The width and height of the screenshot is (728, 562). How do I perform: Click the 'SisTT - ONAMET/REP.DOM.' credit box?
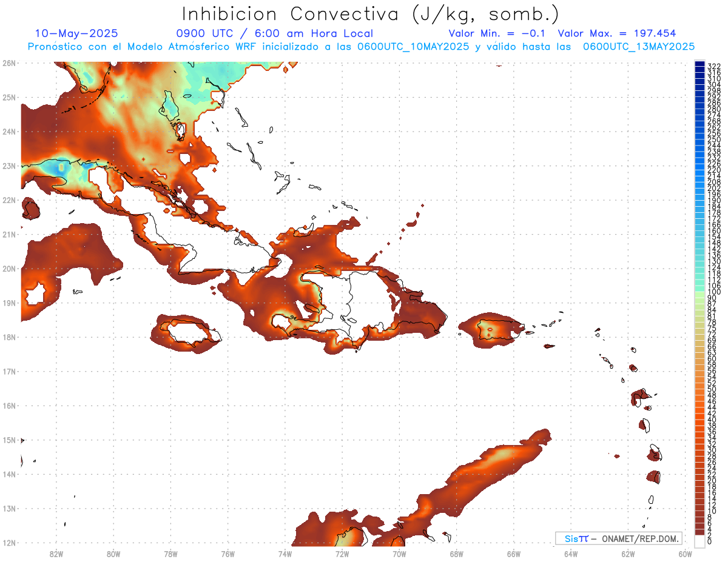tap(618, 538)
